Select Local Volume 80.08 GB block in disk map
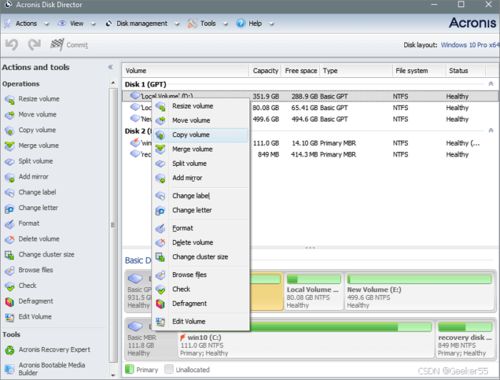Image resolution: width=500 pixels, height=380 pixels. click(x=314, y=292)
